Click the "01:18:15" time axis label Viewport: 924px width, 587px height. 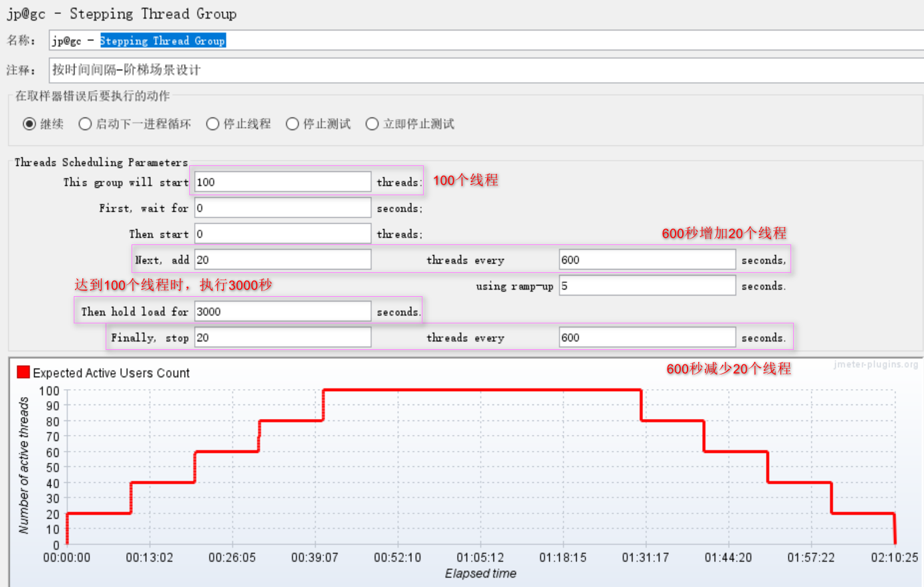click(x=563, y=557)
